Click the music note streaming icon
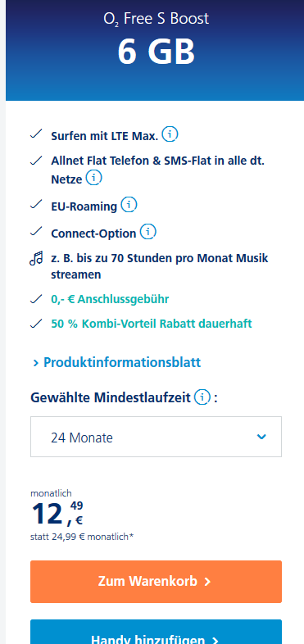This screenshot has width=304, height=644. point(36,259)
